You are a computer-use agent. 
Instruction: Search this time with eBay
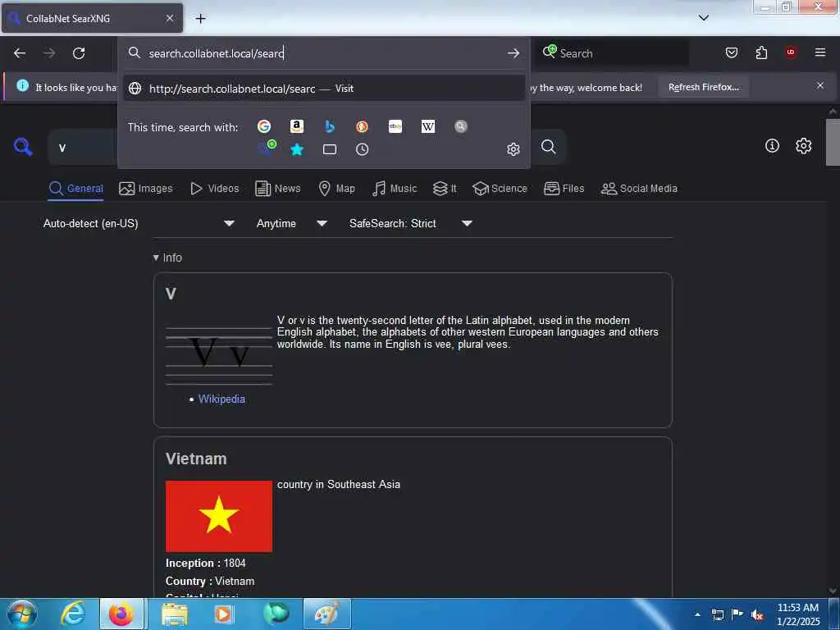point(395,126)
